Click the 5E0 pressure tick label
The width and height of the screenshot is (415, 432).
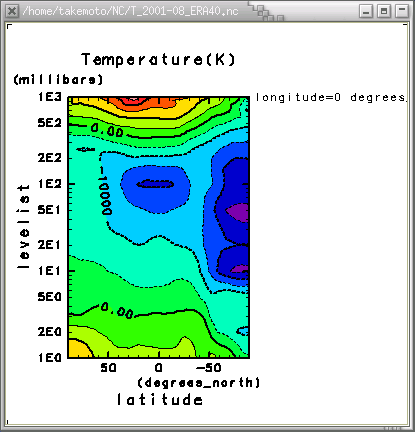[x=50, y=297]
